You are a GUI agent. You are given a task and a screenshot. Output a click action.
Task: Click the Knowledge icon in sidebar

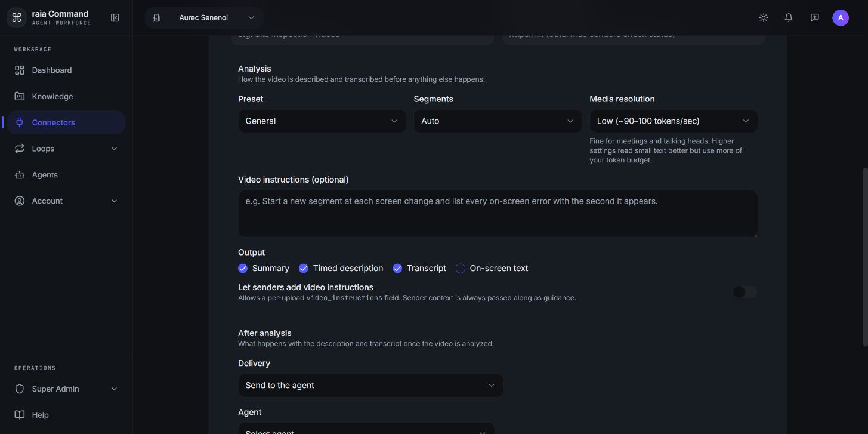(20, 97)
